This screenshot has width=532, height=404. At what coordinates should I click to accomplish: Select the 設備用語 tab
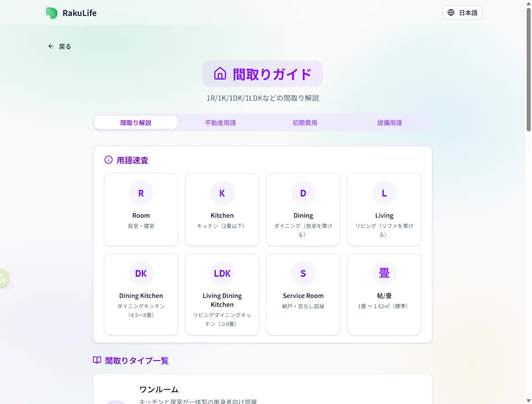(389, 122)
